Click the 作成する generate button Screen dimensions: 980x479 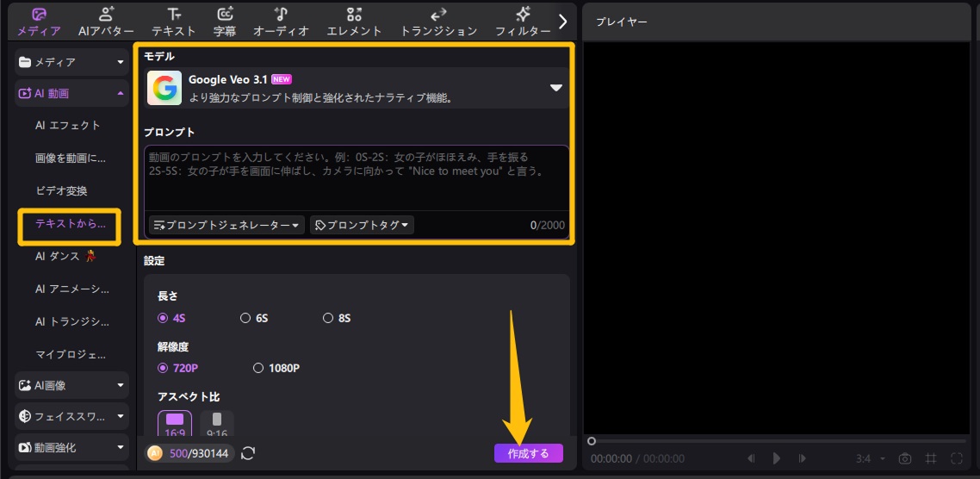pyautogui.click(x=529, y=453)
